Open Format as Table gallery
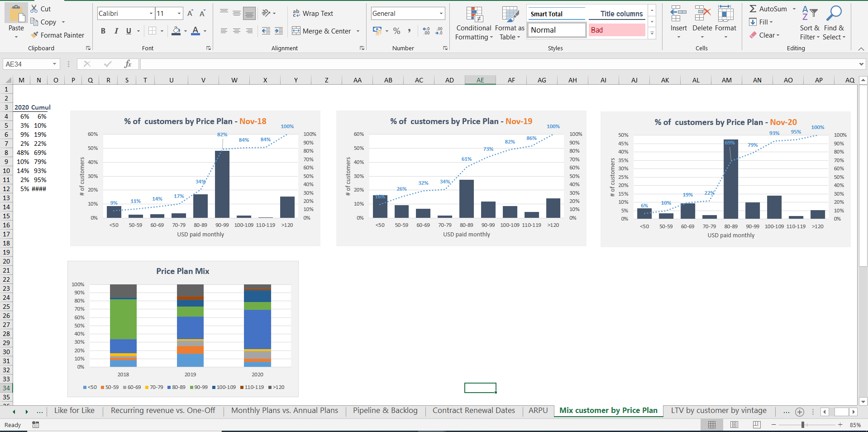868x432 pixels. [x=510, y=24]
